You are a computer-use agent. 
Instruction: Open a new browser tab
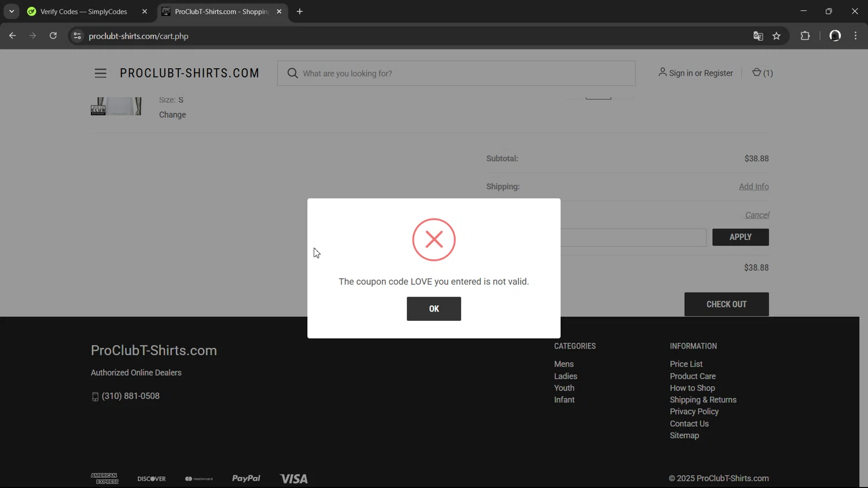[300, 12]
